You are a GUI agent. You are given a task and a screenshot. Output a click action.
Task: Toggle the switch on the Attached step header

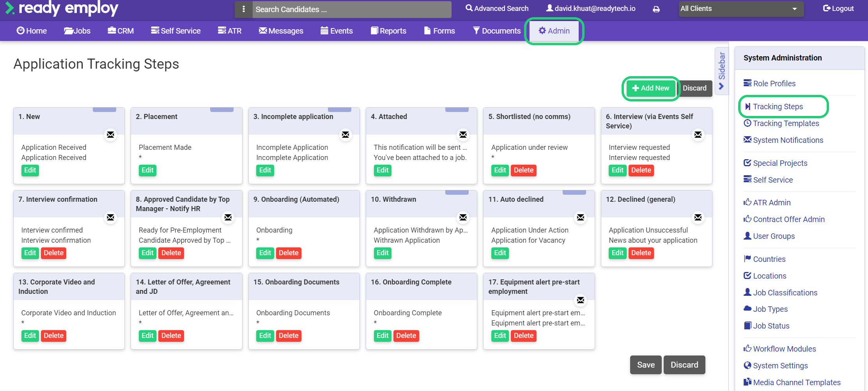457,110
